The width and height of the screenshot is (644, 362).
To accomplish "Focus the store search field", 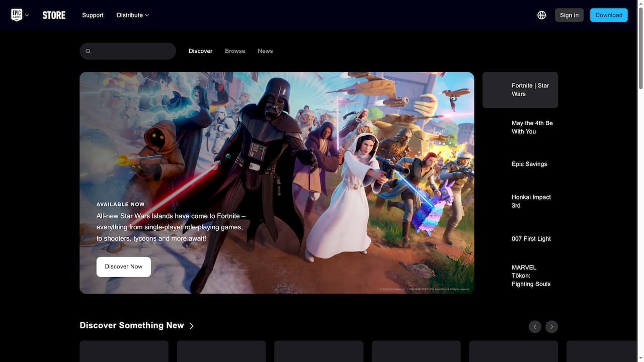I will [x=128, y=51].
